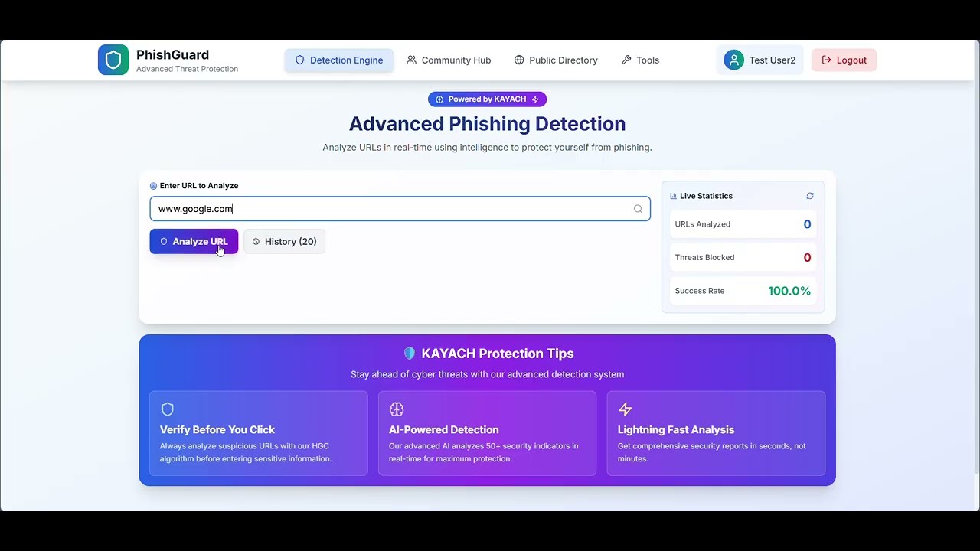
Task: Click the target icon beside Enter URL label
Action: pos(153,186)
